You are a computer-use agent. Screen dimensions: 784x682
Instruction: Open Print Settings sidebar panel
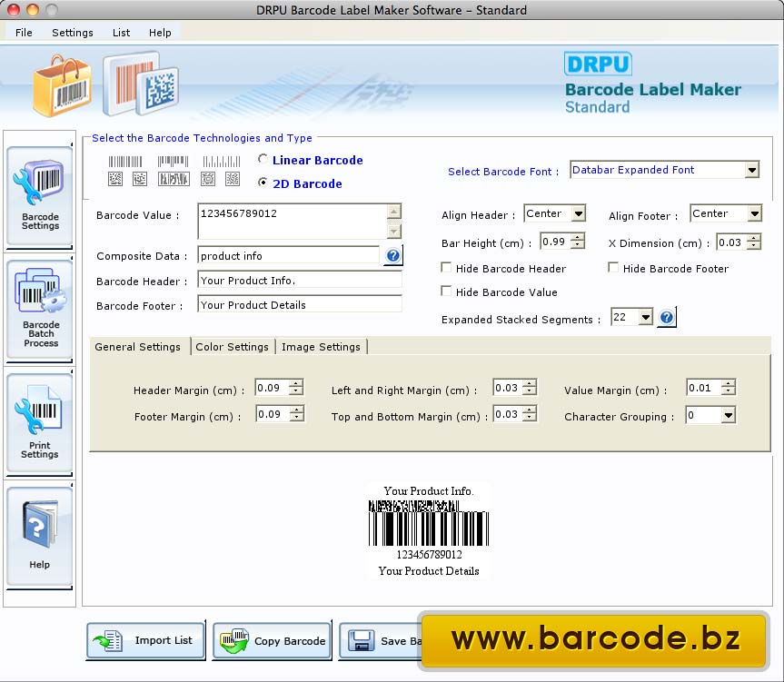(x=39, y=422)
